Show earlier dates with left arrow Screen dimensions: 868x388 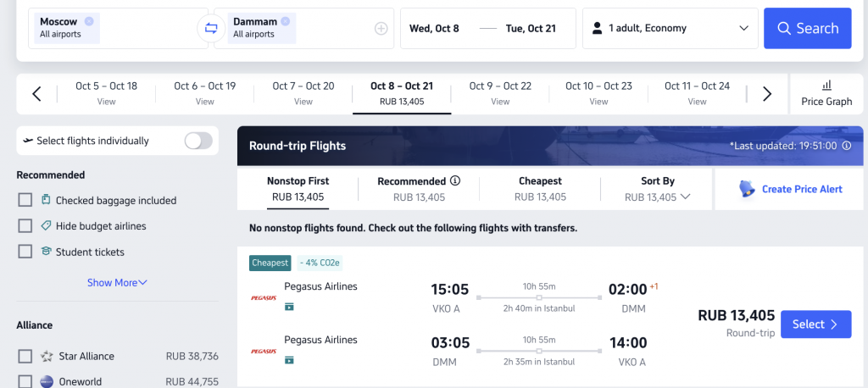(36, 94)
